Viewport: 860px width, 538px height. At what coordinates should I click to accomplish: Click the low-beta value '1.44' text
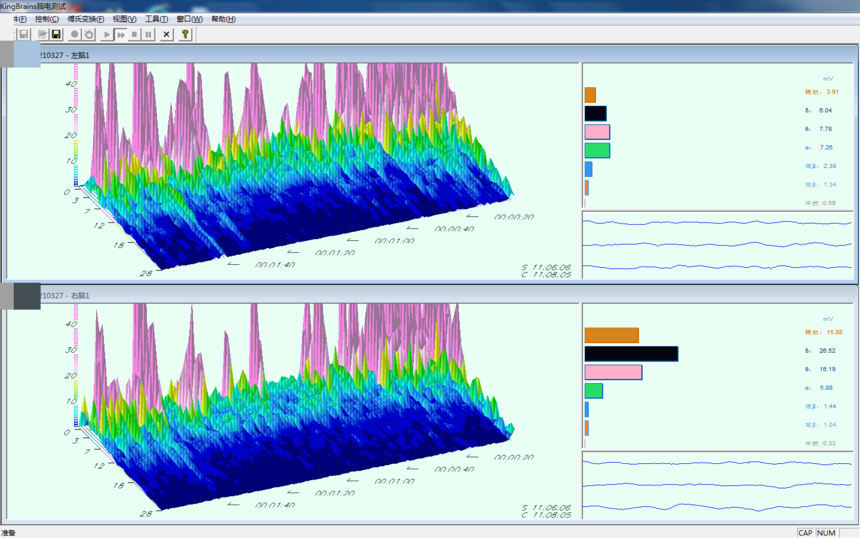coord(830,406)
